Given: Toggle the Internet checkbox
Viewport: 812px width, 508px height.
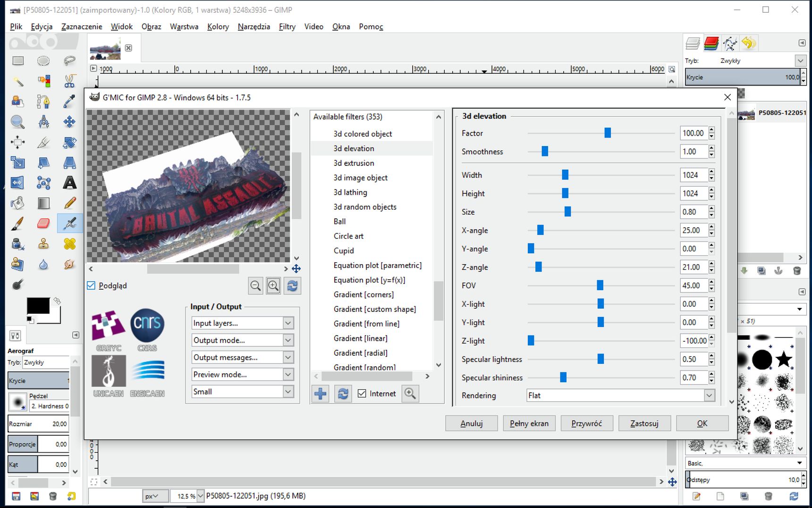Looking at the screenshot, I should point(362,394).
